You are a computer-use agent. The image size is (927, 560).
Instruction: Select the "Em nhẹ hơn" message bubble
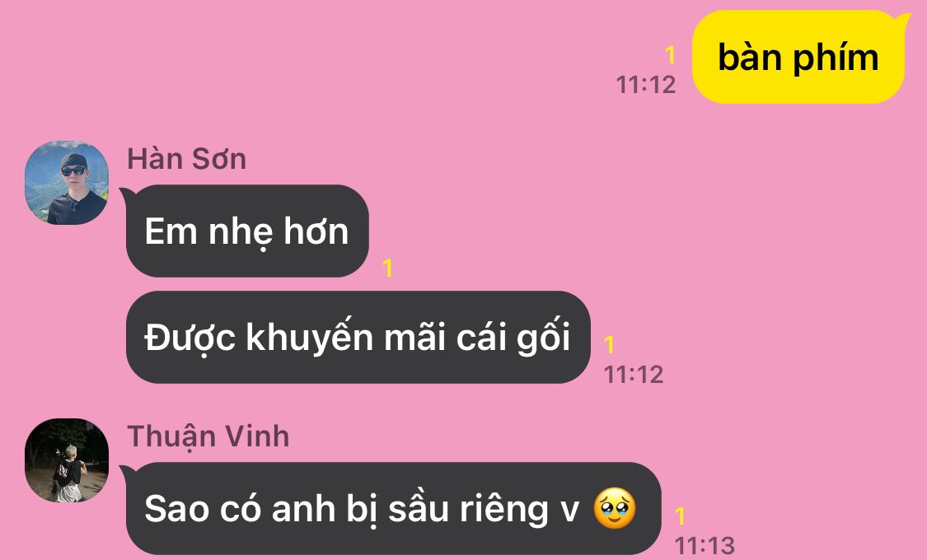(246, 231)
